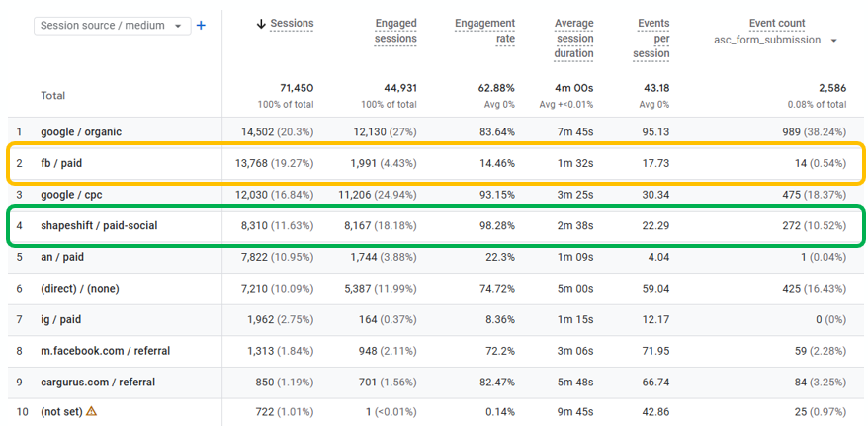Viewport: 868px width, 426px height.
Task: Click cargurus.com duration 5m 48s
Action: [x=575, y=383]
